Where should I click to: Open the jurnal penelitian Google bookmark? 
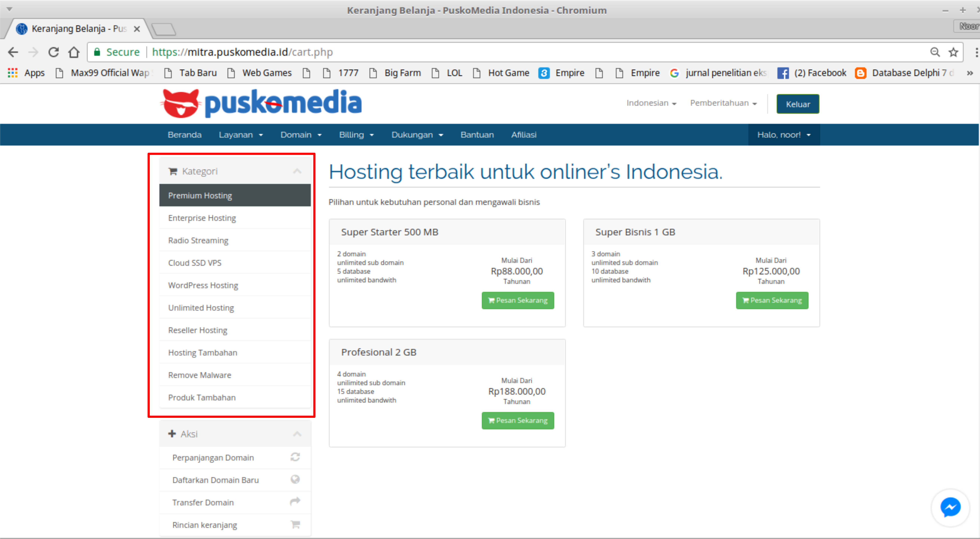(x=718, y=73)
